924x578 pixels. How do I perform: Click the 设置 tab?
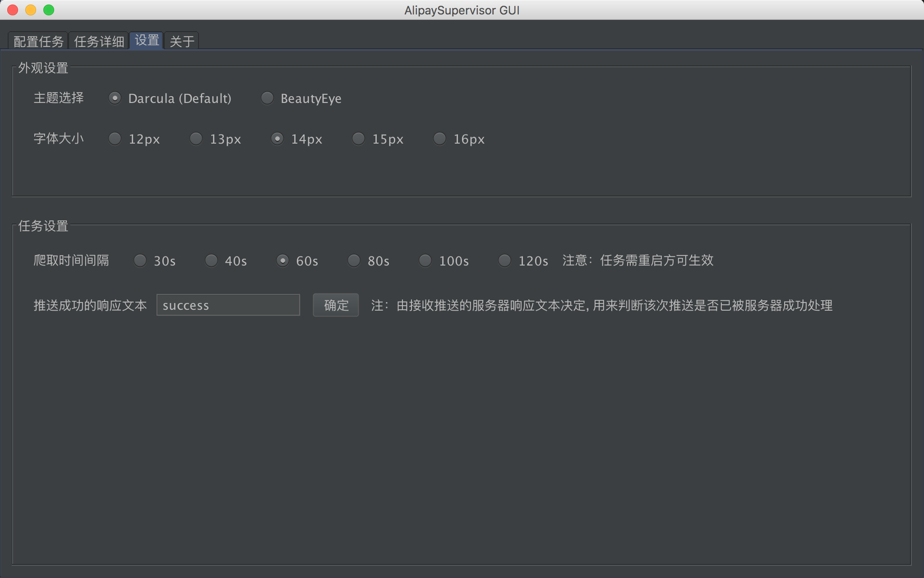tap(147, 41)
